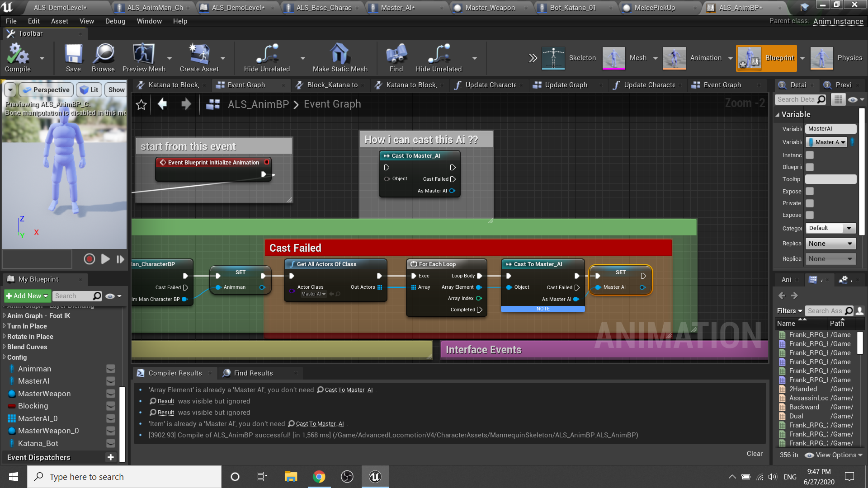Open Unreal Engine from taskbar

pos(375,477)
